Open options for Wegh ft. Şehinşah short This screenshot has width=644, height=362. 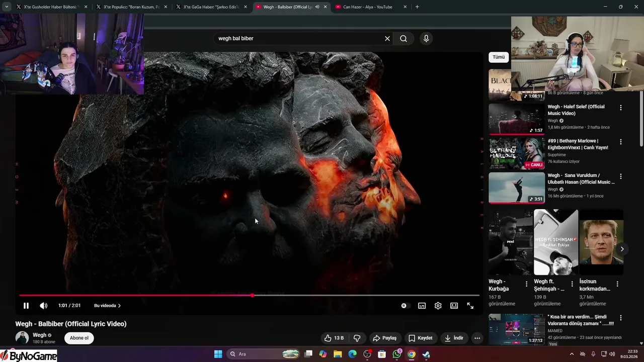572,284
